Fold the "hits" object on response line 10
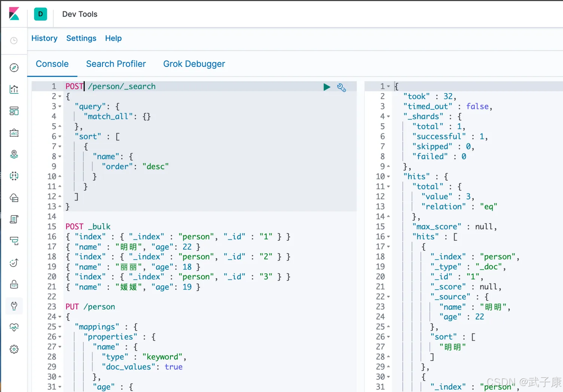The height and width of the screenshot is (392, 563). click(388, 177)
